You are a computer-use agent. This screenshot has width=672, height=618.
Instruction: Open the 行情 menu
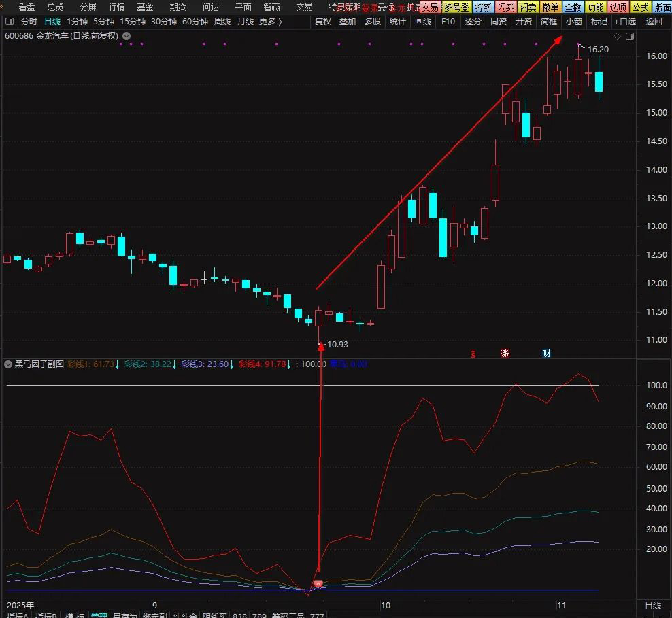pos(117,7)
